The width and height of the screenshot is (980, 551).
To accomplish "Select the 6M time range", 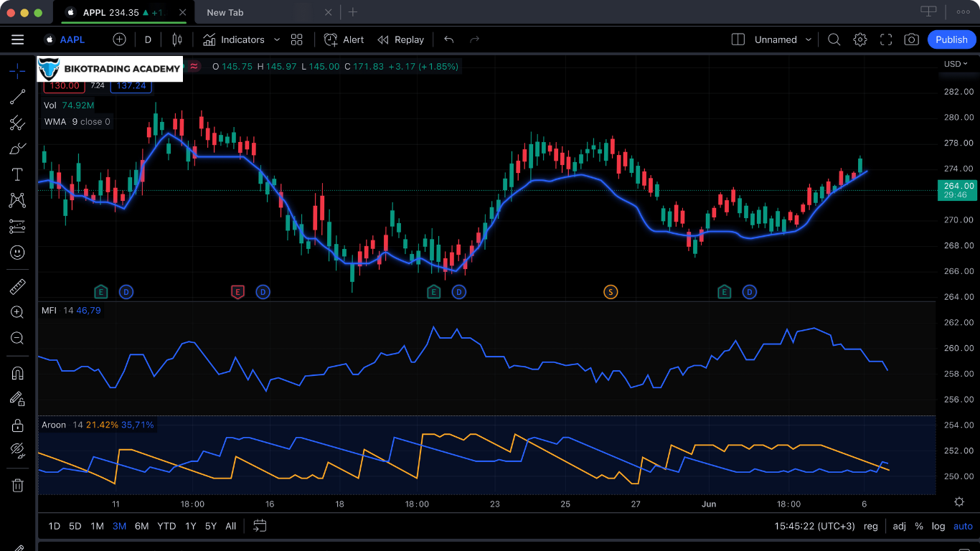I will (142, 526).
